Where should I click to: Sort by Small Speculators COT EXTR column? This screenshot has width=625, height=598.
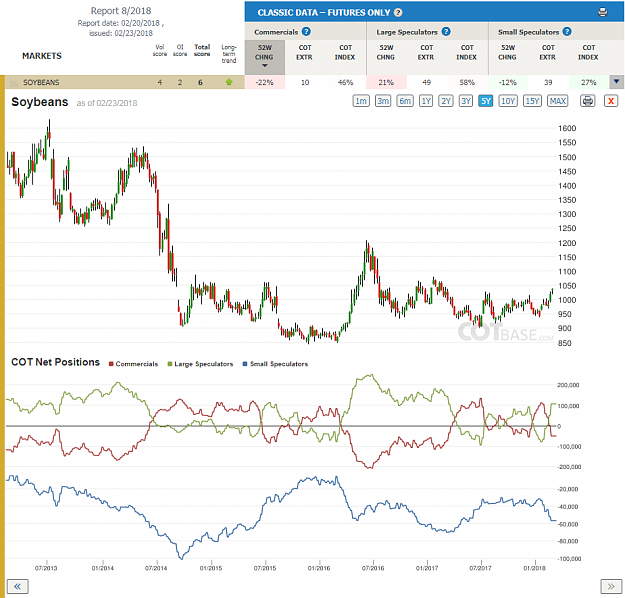(x=548, y=52)
